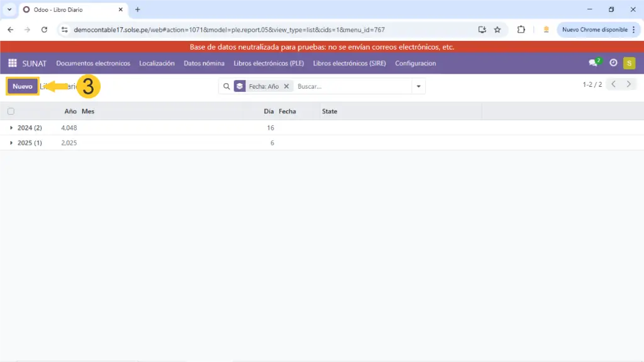644x362 pixels.
Task: Open the browser extensions puzzle icon
Action: pos(521,30)
